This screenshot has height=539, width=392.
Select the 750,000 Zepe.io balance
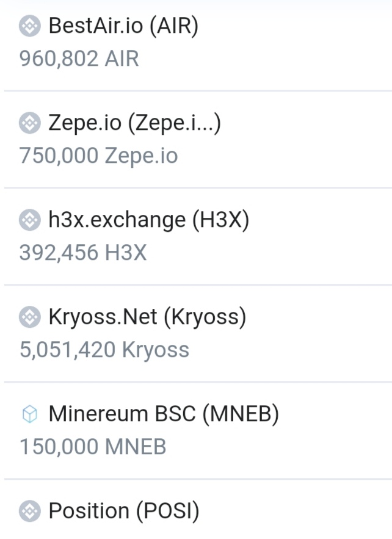98,156
